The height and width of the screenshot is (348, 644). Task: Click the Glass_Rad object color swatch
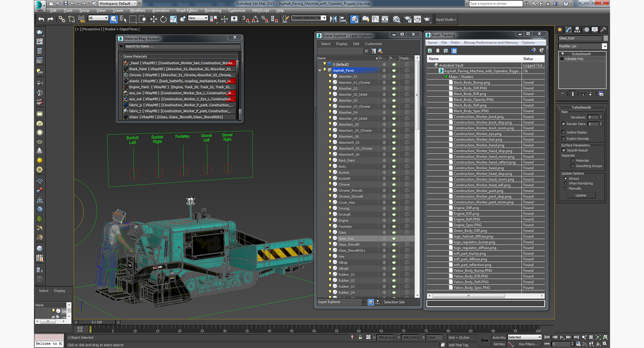(x=606, y=38)
